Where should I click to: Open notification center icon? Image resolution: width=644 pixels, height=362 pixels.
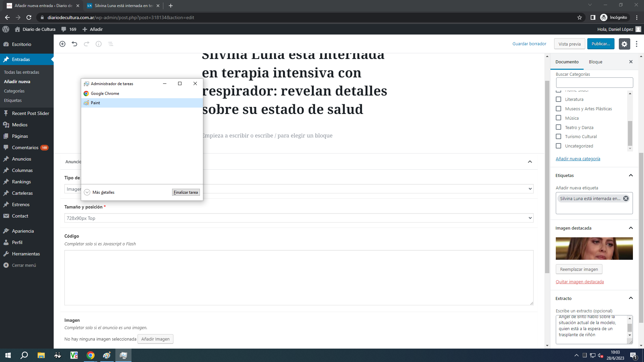(x=634, y=355)
